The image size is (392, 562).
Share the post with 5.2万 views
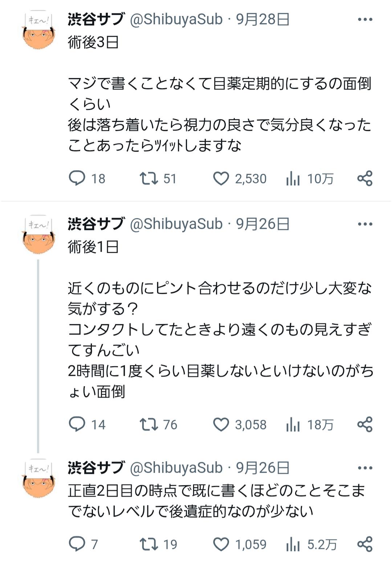point(365,544)
